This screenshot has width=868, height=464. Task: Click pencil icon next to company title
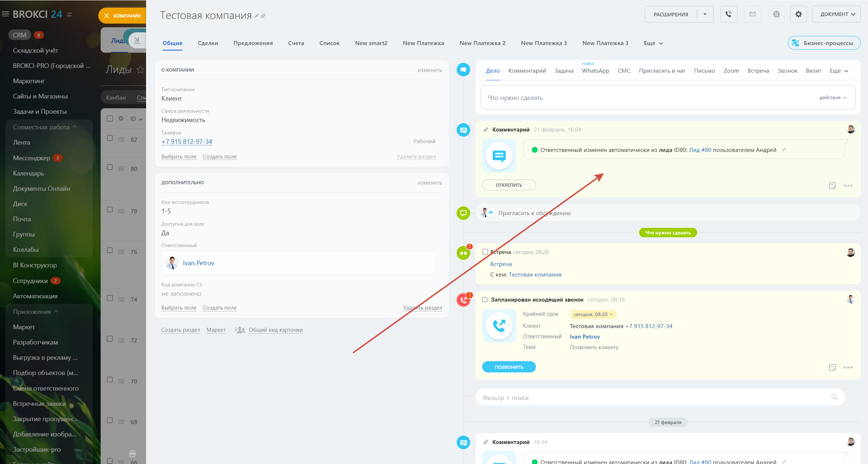tap(257, 16)
